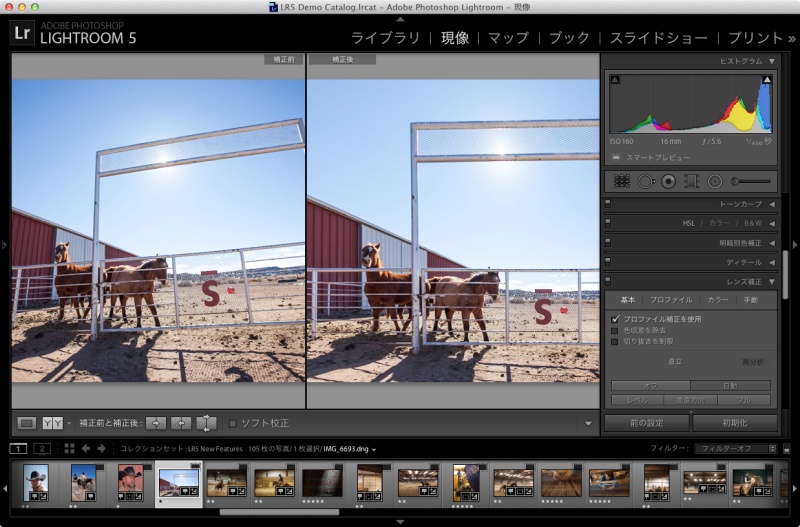Click second window display button 2
The height and width of the screenshot is (527, 800).
click(42, 449)
